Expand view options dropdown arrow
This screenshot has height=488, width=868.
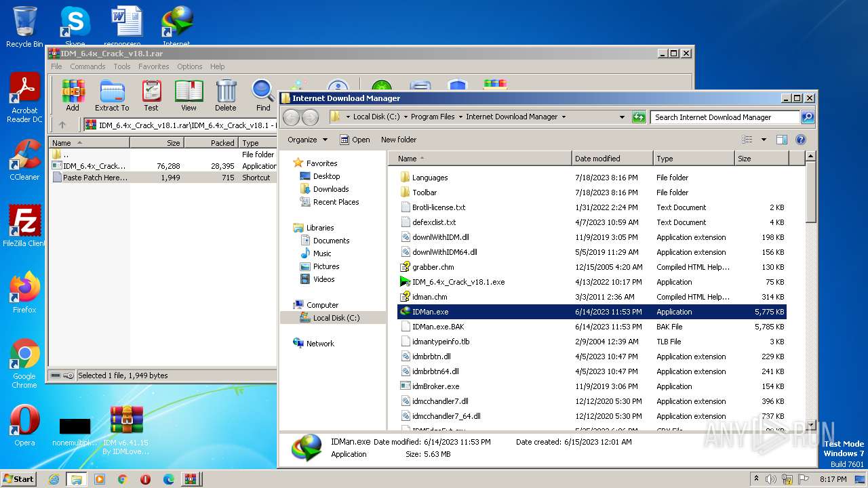point(764,140)
